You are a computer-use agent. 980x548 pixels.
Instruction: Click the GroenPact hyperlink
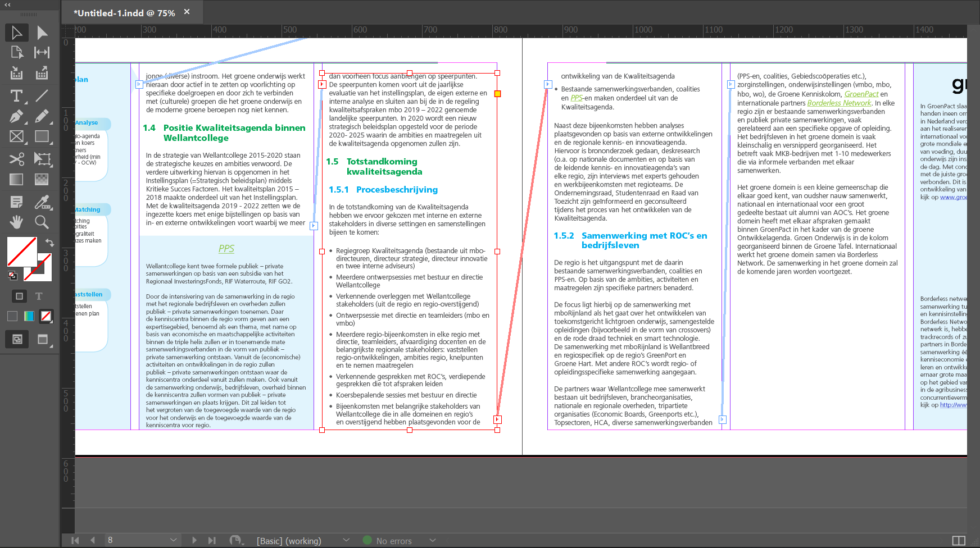(862, 94)
